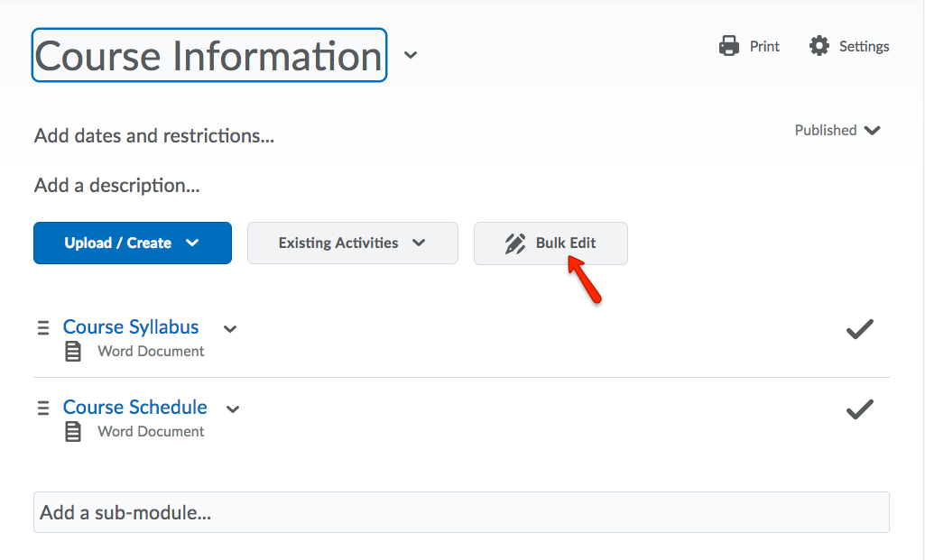This screenshot has height=560, width=925.
Task: Click the Add a sub-module field
Action: coord(461,512)
